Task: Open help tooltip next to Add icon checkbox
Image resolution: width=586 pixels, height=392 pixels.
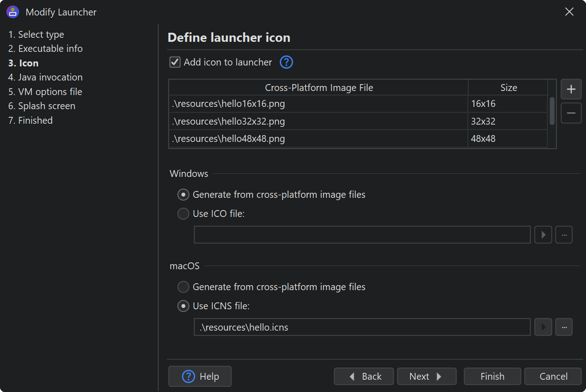Action: (286, 62)
